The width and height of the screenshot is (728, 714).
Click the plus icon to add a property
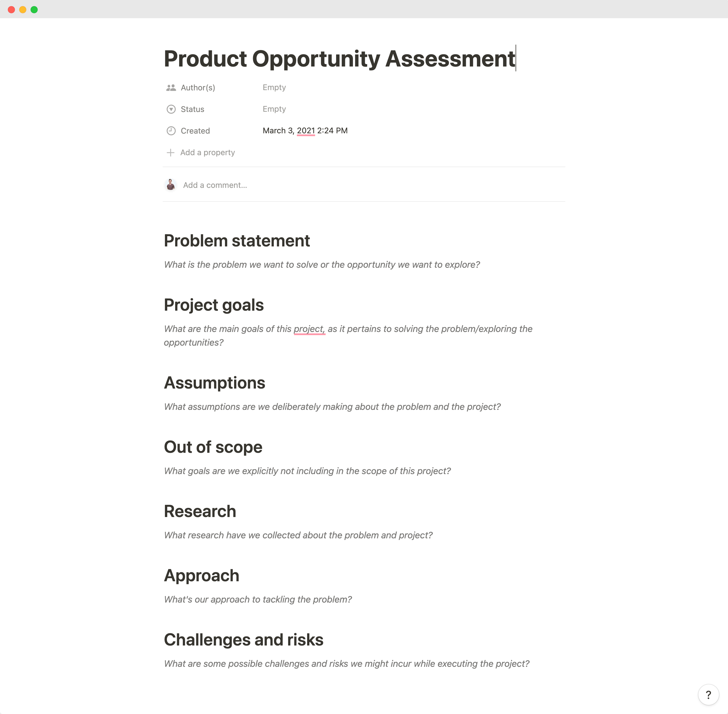pyautogui.click(x=171, y=152)
